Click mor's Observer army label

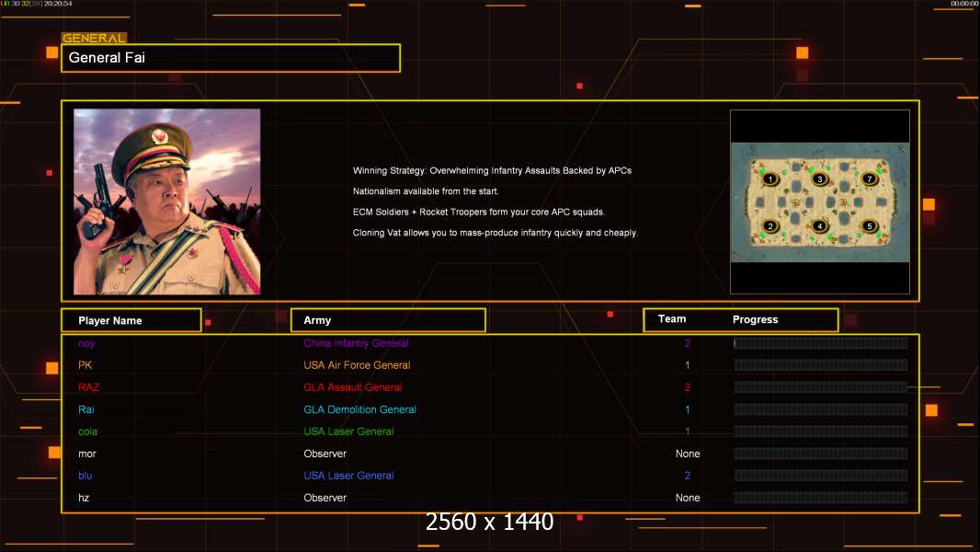point(325,454)
